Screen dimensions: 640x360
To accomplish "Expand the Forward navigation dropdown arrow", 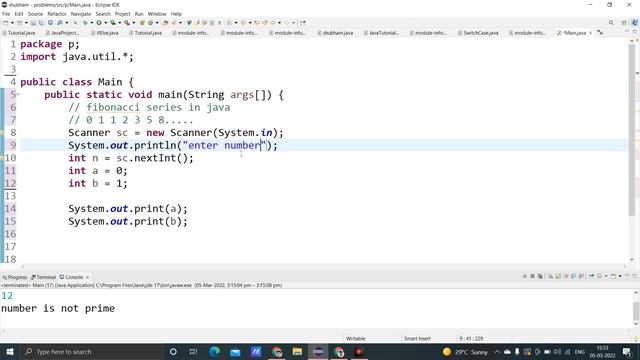I will [x=293, y=23].
